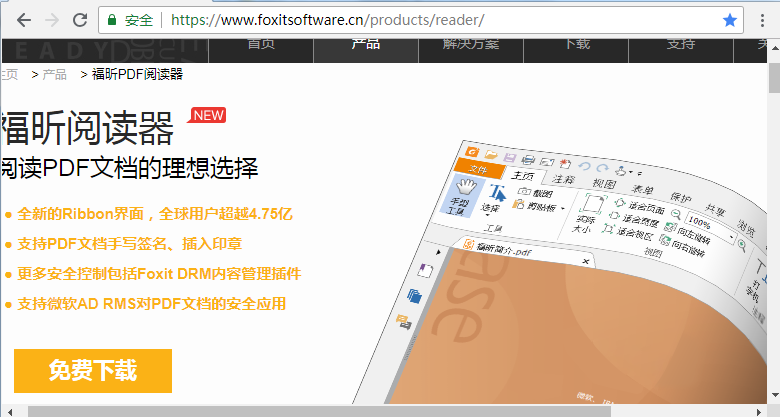Click the 微软AD RMS bullet text

pyautogui.click(x=151, y=304)
